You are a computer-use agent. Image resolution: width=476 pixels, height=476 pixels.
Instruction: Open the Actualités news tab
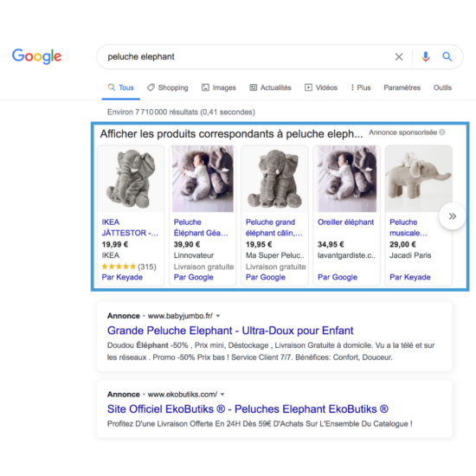(x=270, y=87)
